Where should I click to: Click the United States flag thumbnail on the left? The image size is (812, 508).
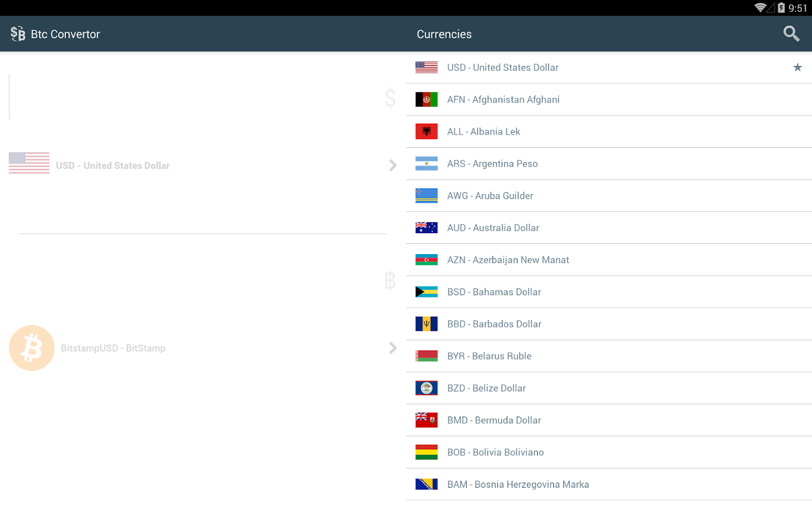pyautogui.click(x=29, y=163)
